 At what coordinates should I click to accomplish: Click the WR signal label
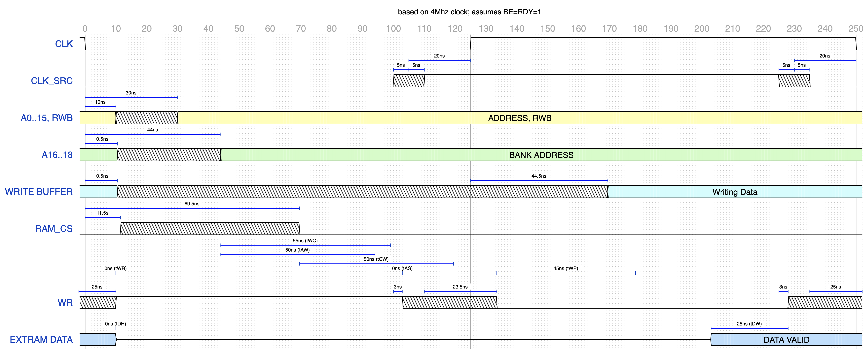(x=65, y=303)
